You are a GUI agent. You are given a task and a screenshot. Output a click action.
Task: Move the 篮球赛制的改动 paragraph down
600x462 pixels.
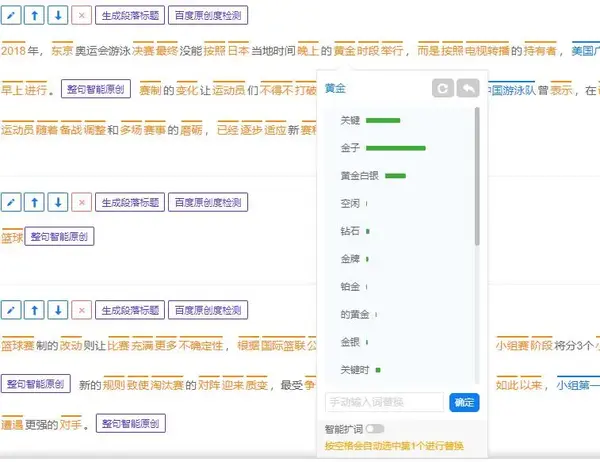pyautogui.click(x=58, y=310)
